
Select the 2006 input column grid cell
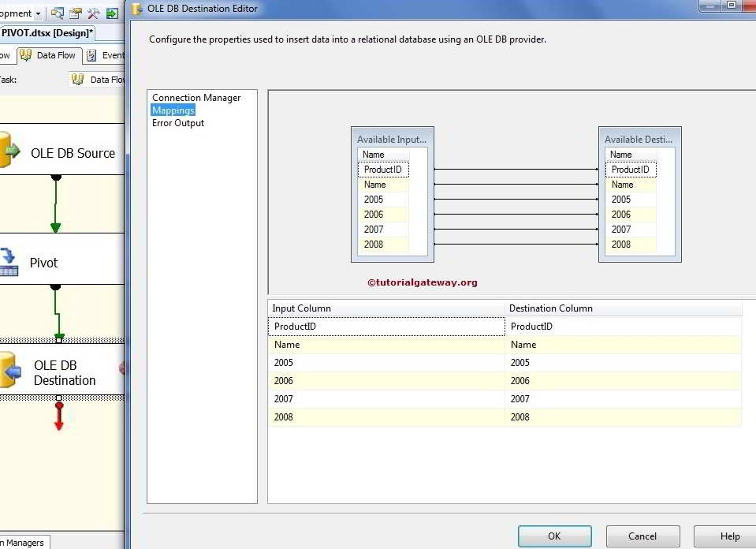386,381
